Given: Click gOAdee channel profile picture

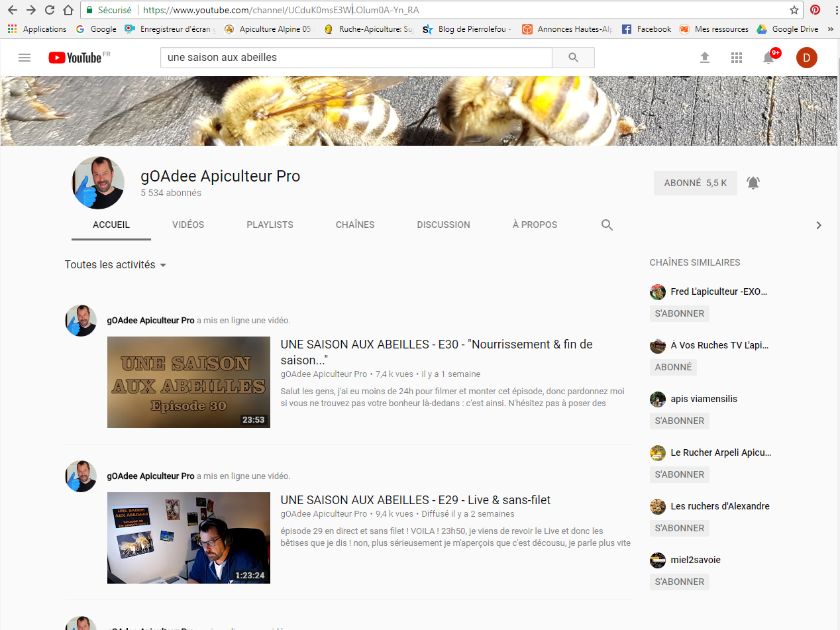Looking at the screenshot, I should [x=98, y=183].
